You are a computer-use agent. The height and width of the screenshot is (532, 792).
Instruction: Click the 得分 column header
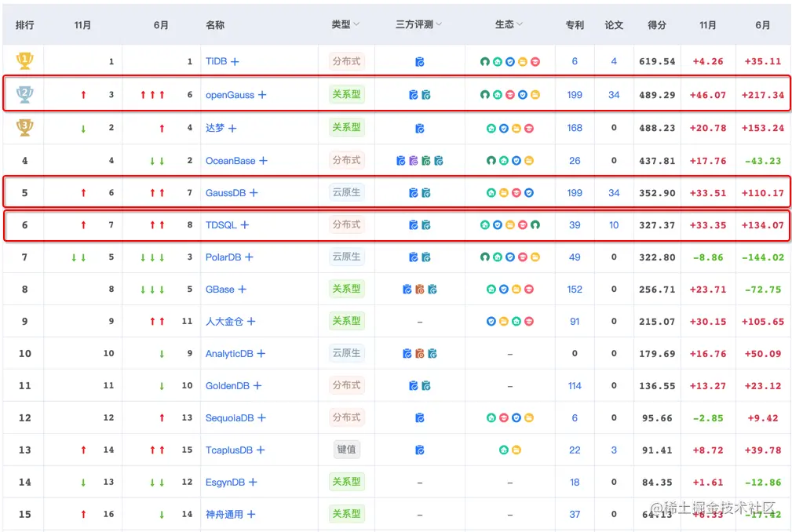coord(657,25)
